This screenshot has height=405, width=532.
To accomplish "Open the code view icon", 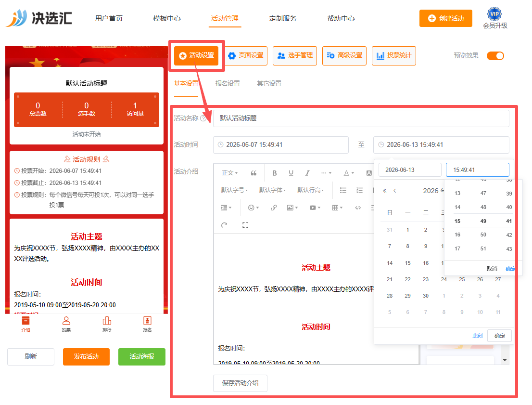I will click(x=358, y=208).
